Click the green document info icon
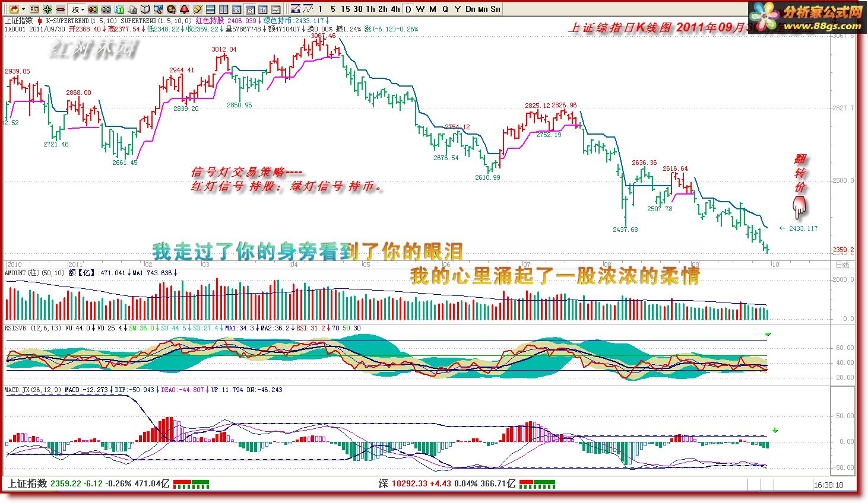Viewport: 868px width, 503px height. point(119,9)
